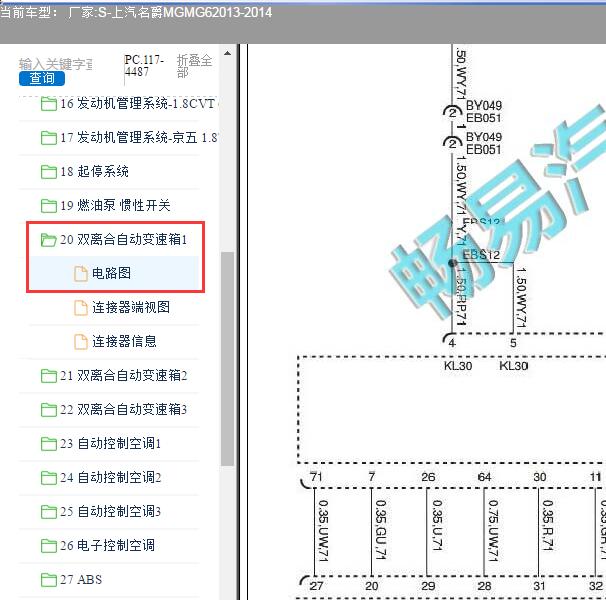Expand 26 电子控制空调 folder
The width and height of the screenshot is (606, 600).
pos(107,546)
